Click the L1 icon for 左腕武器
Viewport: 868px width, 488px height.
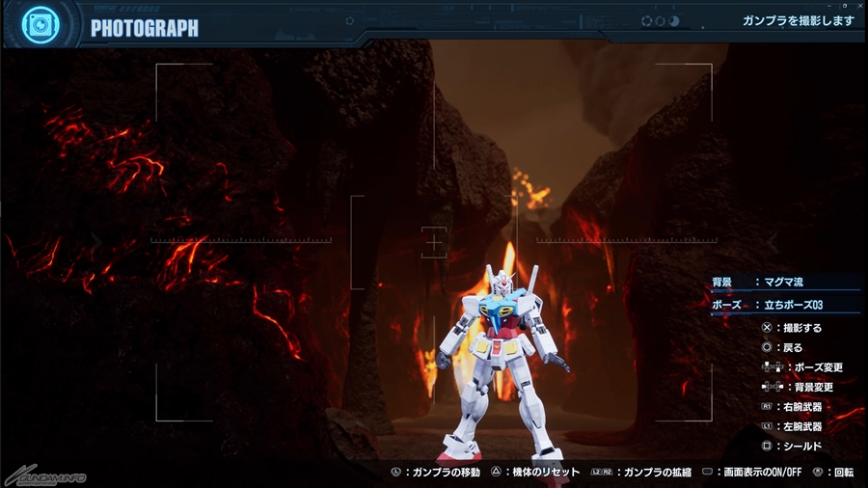coord(767,426)
